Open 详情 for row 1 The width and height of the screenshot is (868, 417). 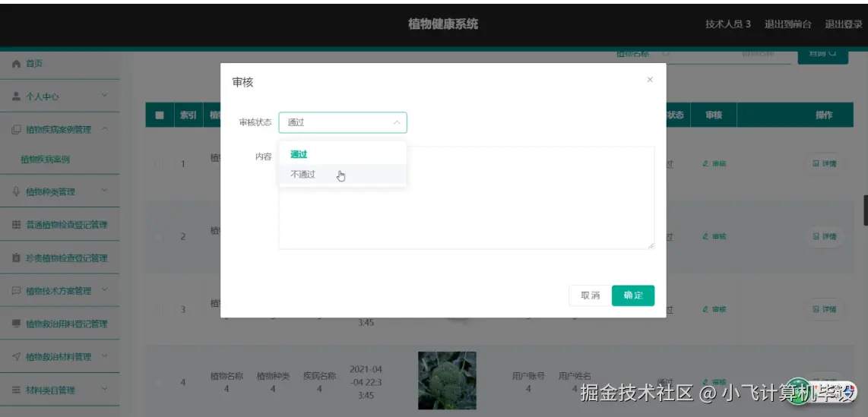click(x=824, y=164)
